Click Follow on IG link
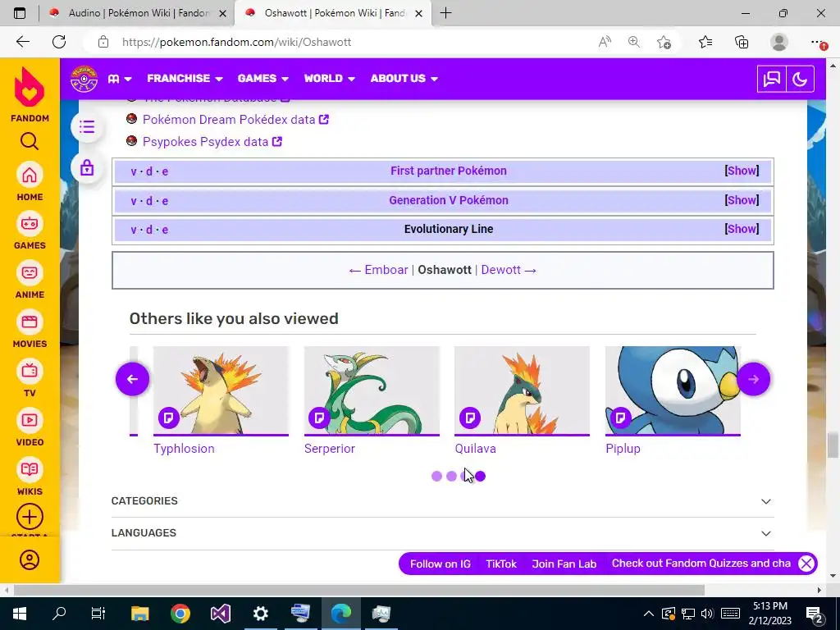The height and width of the screenshot is (630, 840). (441, 564)
